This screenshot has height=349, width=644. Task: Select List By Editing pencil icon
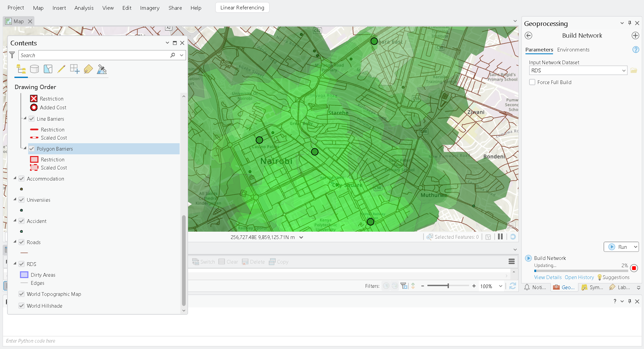[61, 69]
